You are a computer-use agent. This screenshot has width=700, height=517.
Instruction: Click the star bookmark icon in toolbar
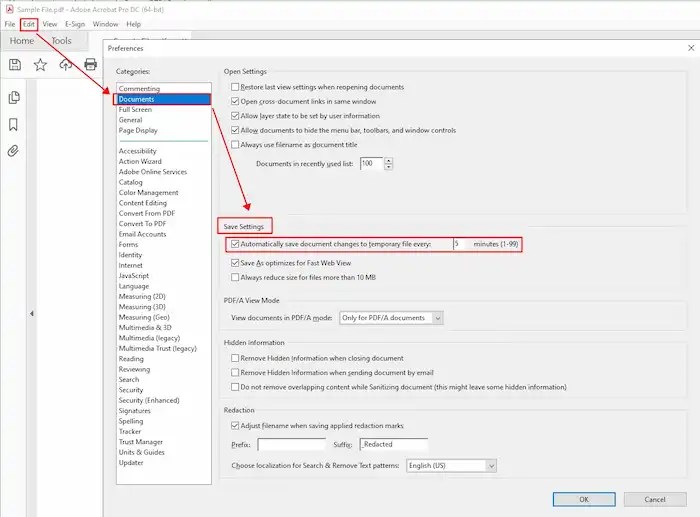[40, 65]
